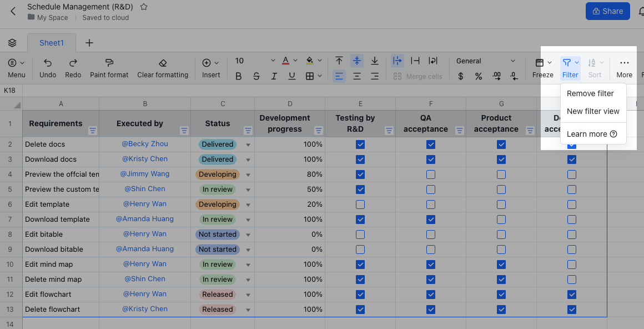
Task: Click the Redo icon
Action: (x=73, y=63)
